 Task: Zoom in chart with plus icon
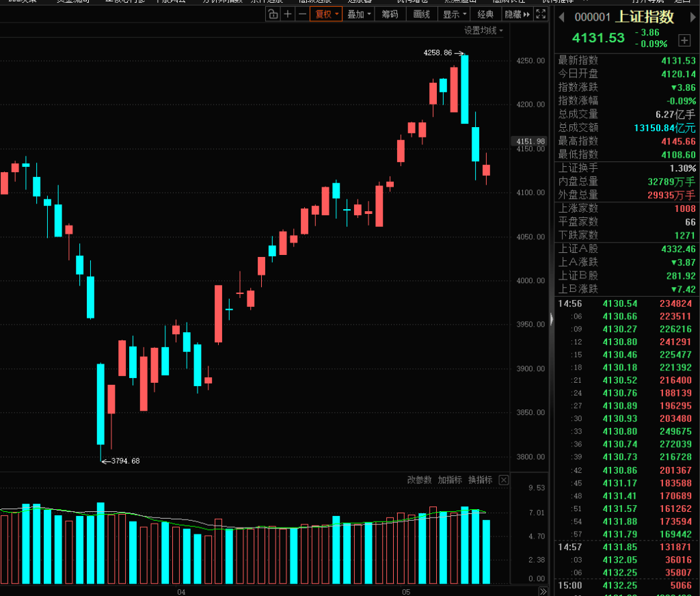288,14
